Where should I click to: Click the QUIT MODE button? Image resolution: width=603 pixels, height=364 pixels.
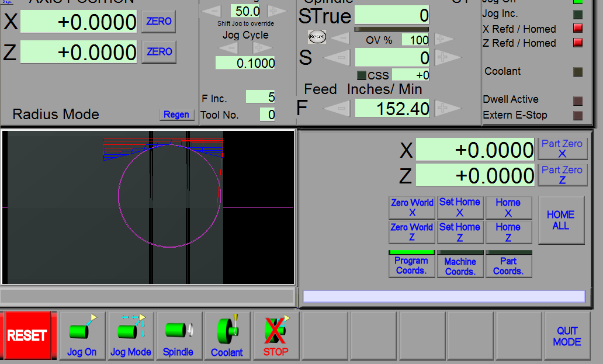[x=567, y=336]
